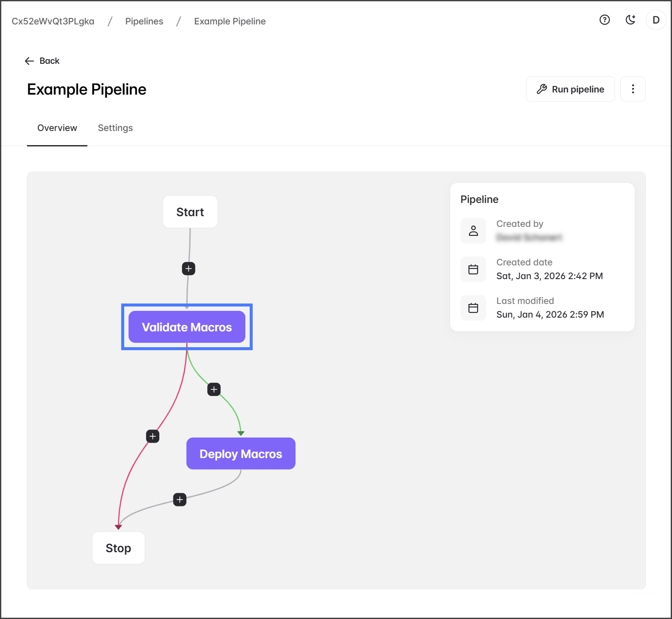The height and width of the screenshot is (619, 672).
Task: Add a step between Deploy Macros and Stop
Action: coord(180,500)
